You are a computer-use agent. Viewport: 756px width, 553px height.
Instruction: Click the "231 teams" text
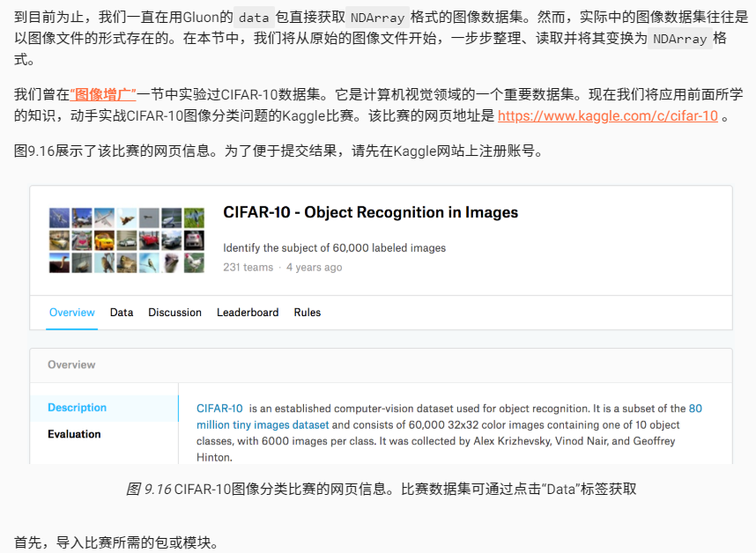[248, 268]
